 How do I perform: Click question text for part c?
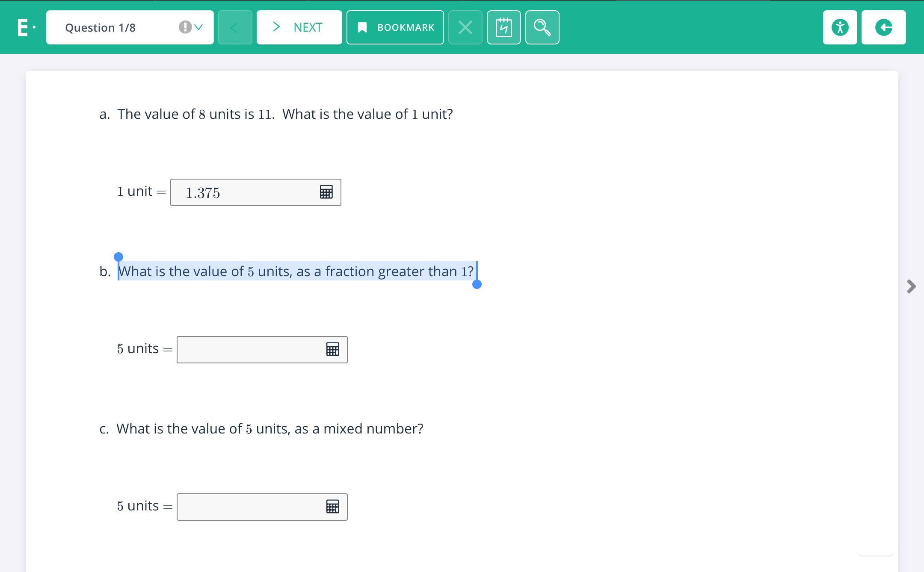click(269, 429)
